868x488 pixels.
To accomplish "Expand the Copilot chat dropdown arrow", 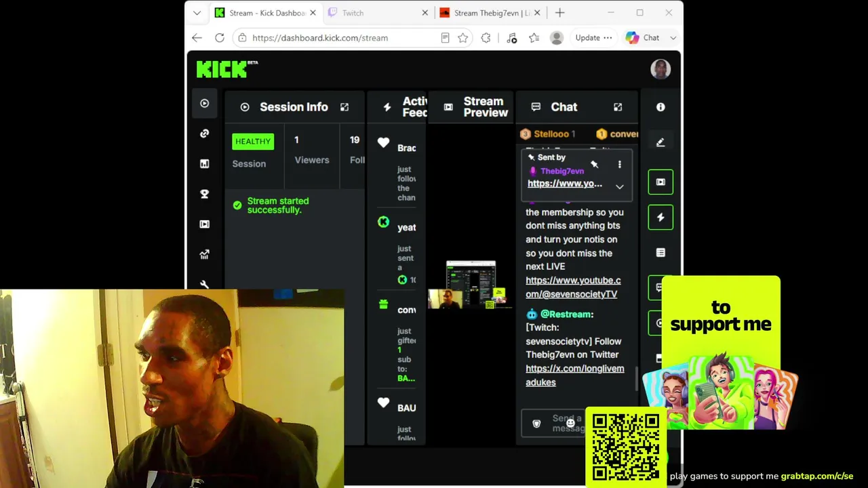I will click(673, 38).
